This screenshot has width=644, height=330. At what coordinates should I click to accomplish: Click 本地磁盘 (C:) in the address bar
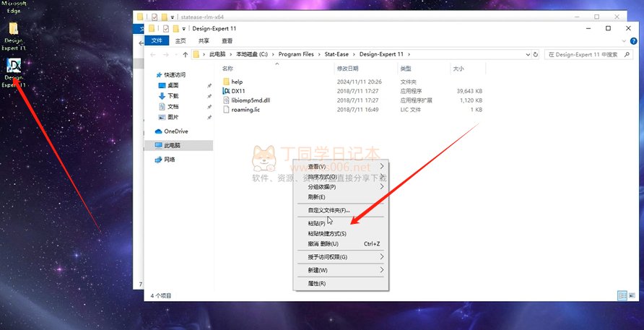click(x=251, y=54)
